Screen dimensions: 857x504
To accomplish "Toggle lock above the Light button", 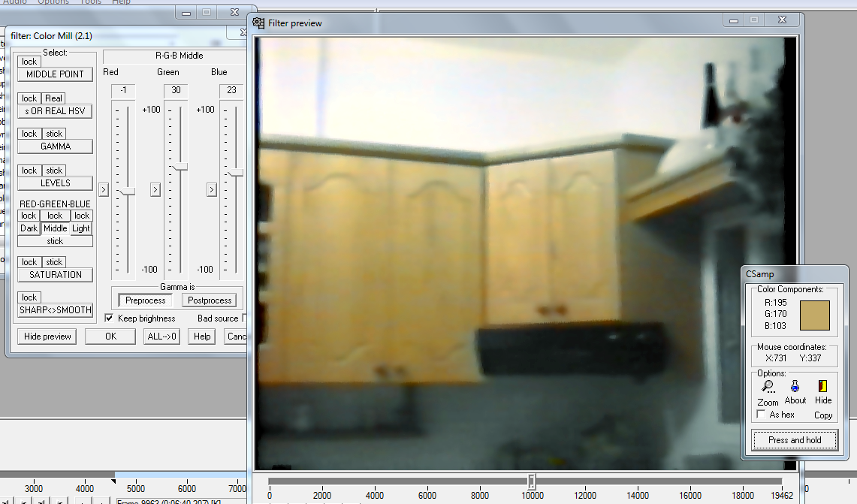I will pyautogui.click(x=82, y=216).
